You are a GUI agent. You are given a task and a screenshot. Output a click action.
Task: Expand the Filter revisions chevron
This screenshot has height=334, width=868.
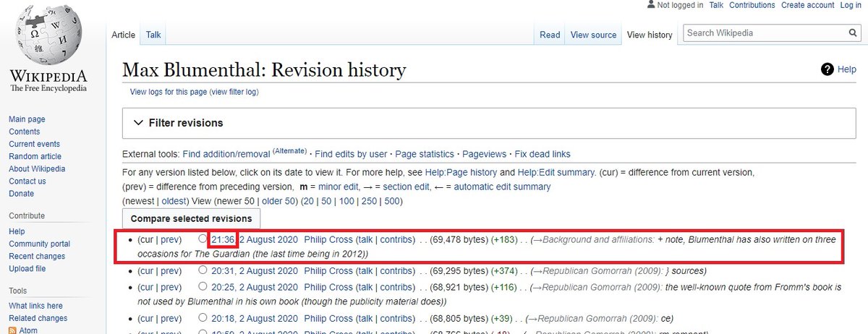tap(139, 123)
